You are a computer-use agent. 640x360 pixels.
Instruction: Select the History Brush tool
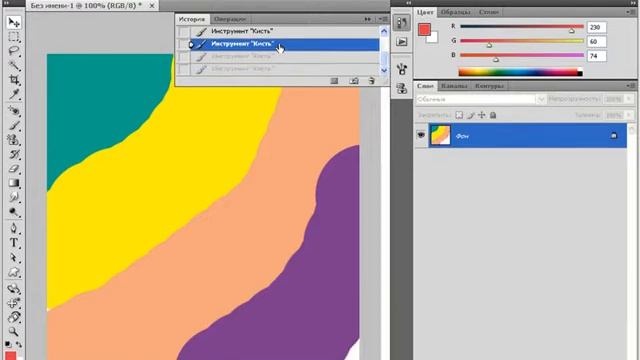pos(13,154)
